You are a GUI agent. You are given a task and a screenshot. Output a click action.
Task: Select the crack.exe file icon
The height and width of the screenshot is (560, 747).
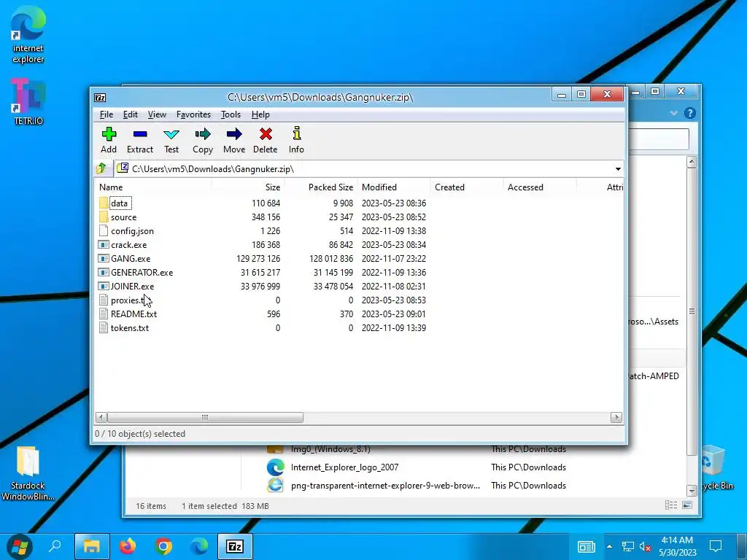click(104, 245)
